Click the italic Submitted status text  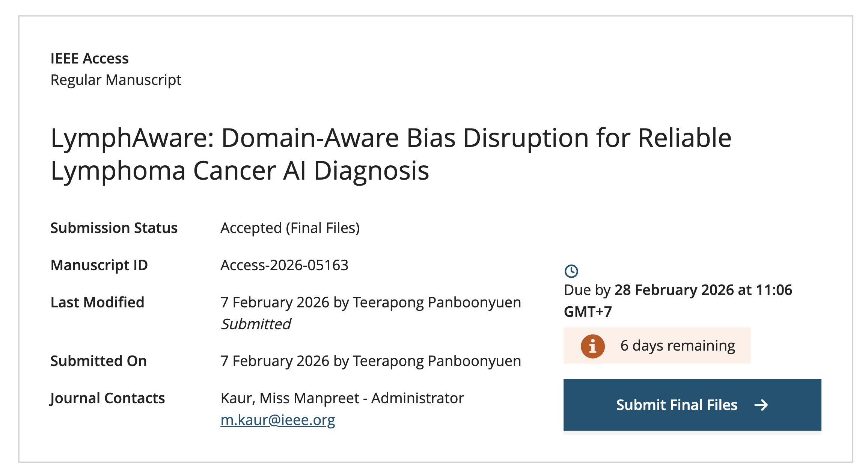pyautogui.click(x=256, y=324)
